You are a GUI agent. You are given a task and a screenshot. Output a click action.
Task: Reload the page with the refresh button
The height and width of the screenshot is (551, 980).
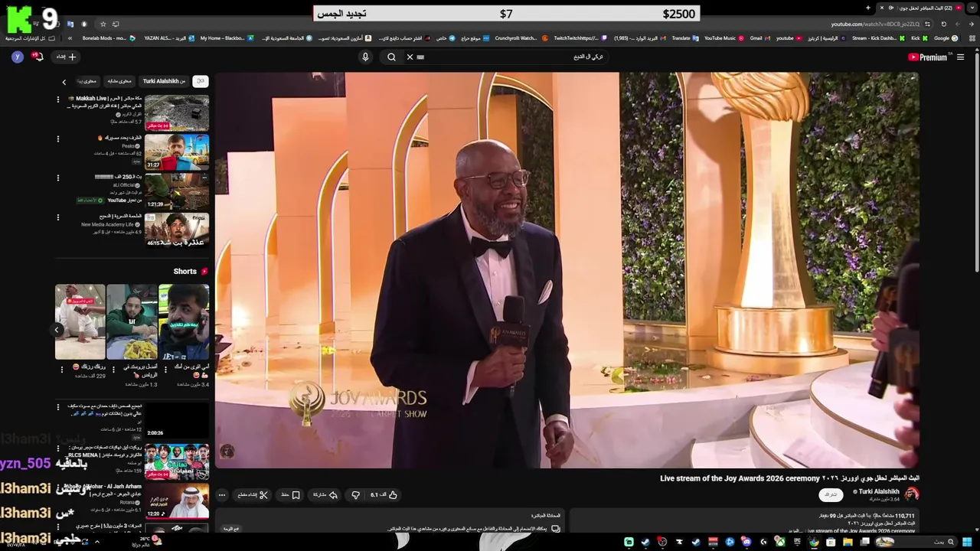pos(944,24)
